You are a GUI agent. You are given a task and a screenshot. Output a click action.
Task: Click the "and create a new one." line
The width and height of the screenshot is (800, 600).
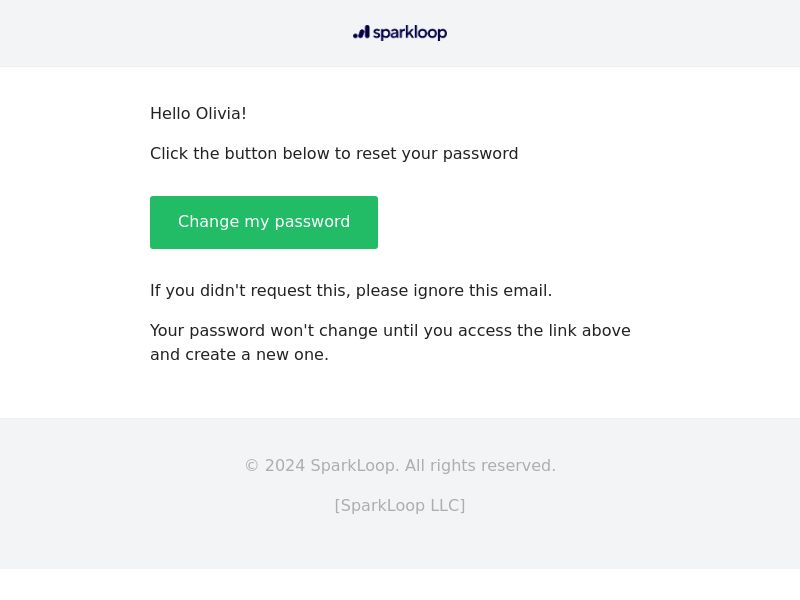click(239, 355)
